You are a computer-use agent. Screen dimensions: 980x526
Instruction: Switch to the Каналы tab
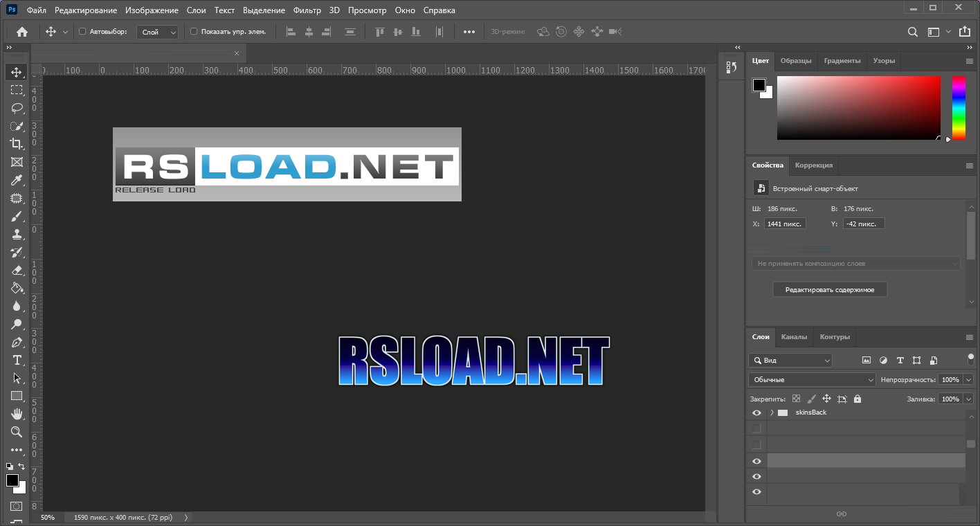pyautogui.click(x=794, y=337)
